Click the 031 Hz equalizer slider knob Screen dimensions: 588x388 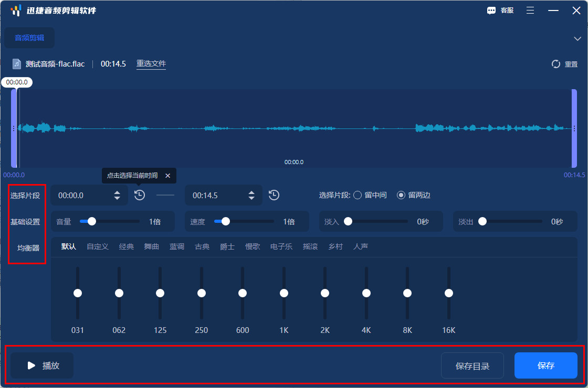(x=78, y=293)
